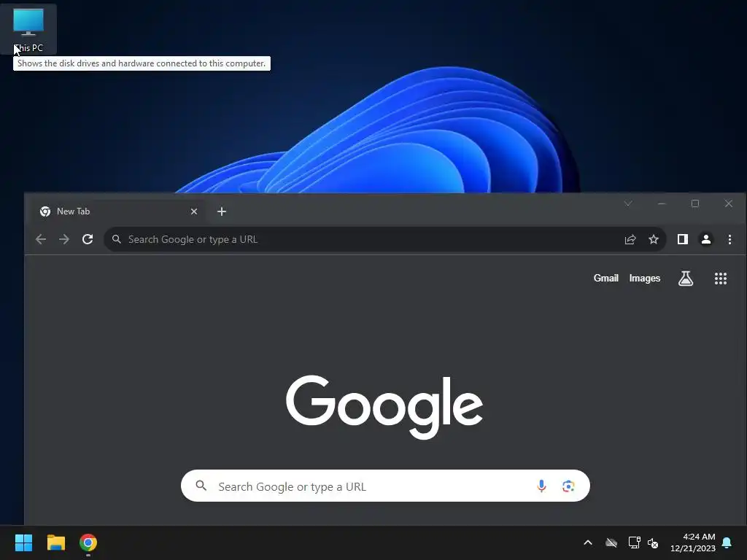Screen dimensions: 747x560
Task: Search by image with Lens icon
Action: [x=568, y=486]
